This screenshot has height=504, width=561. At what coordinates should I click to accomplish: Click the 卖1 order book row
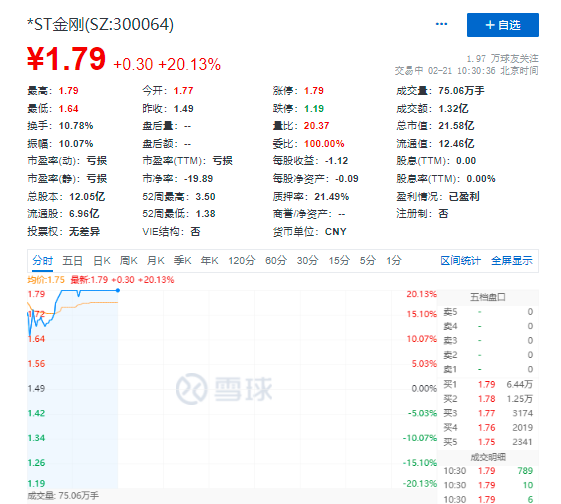point(488,369)
